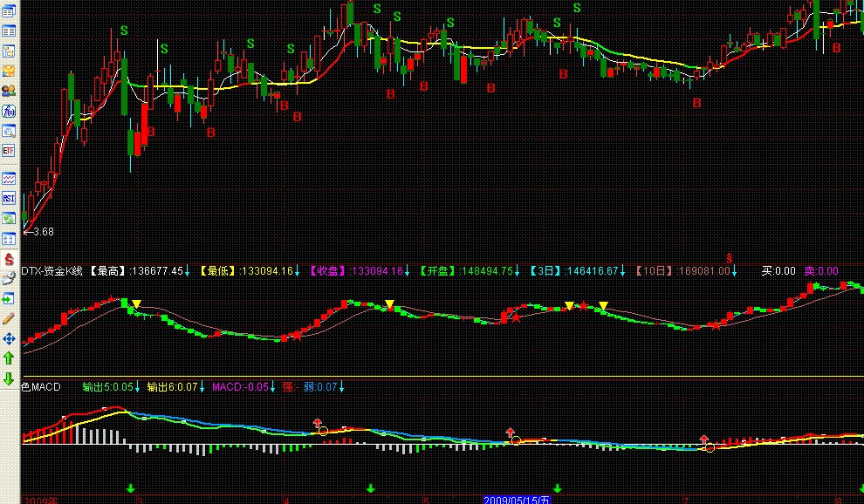Screen dimensions: 864x504
Task: Click the arrow after MACD:-0.05 value
Action: tap(273, 387)
